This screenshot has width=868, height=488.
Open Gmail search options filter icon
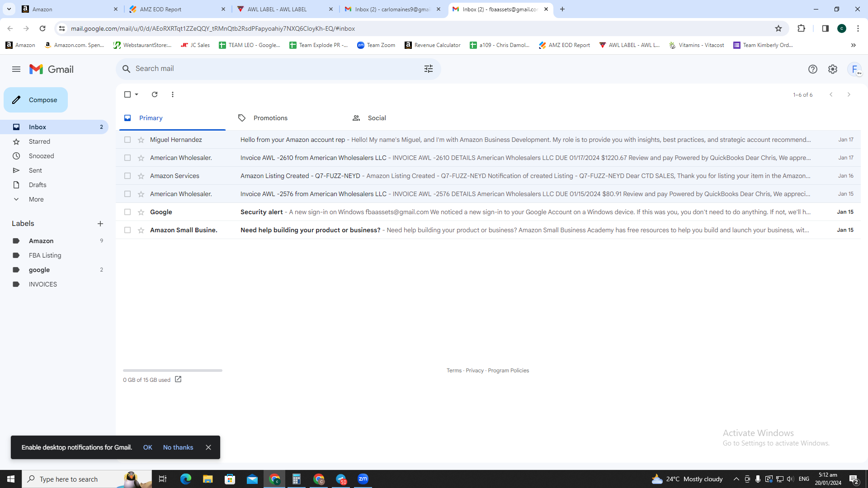pyautogui.click(x=428, y=69)
